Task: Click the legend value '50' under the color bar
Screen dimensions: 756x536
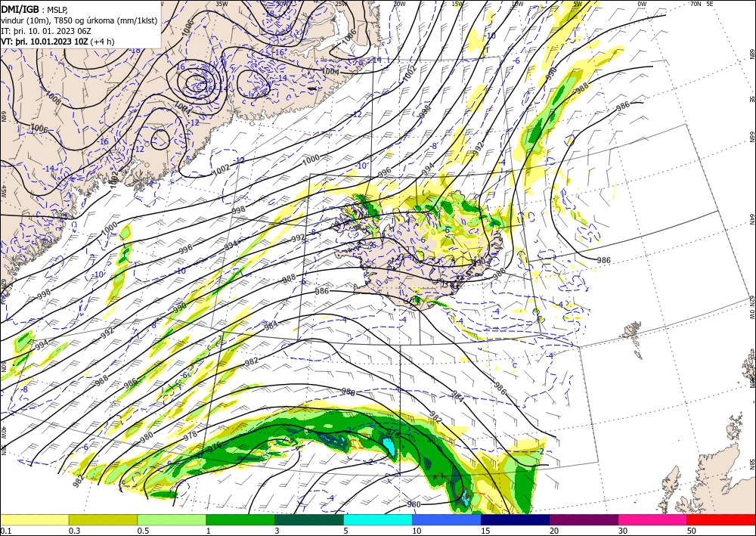Action: click(x=692, y=531)
